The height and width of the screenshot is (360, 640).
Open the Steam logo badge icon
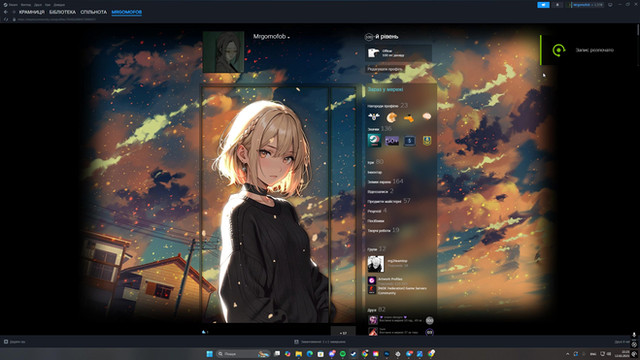[374, 141]
